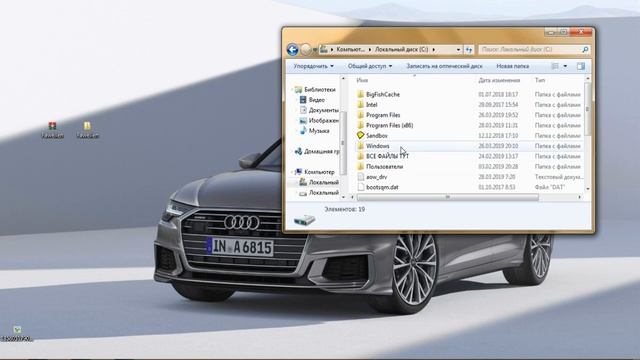This screenshot has height=360, width=640.
Task: Toggle the preview pane icon
Action: point(581,66)
